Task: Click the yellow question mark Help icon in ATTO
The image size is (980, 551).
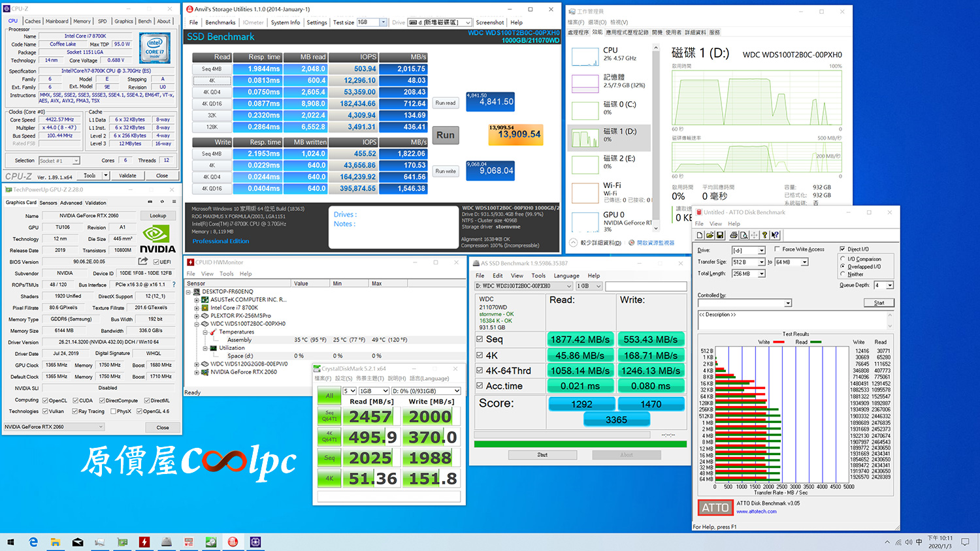Action: point(764,235)
